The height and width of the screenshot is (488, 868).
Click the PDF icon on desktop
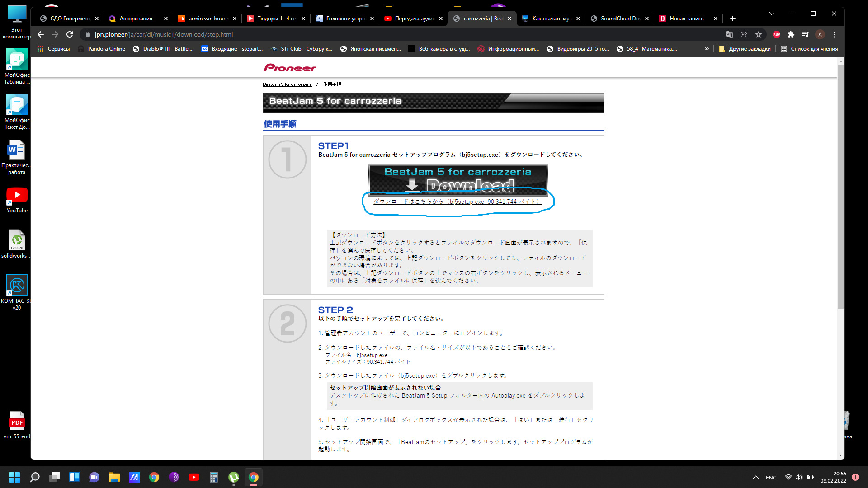(16, 422)
